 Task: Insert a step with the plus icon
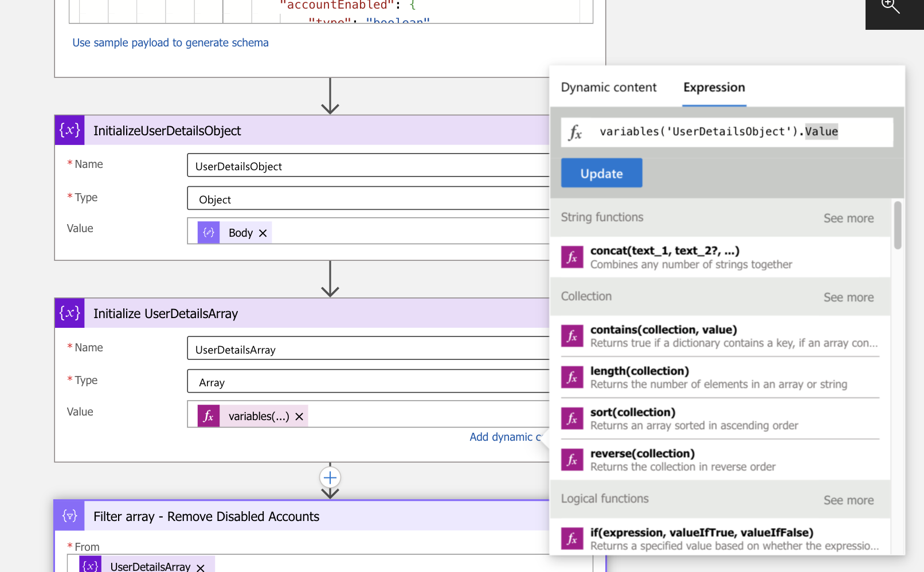[x=330, y=477]
